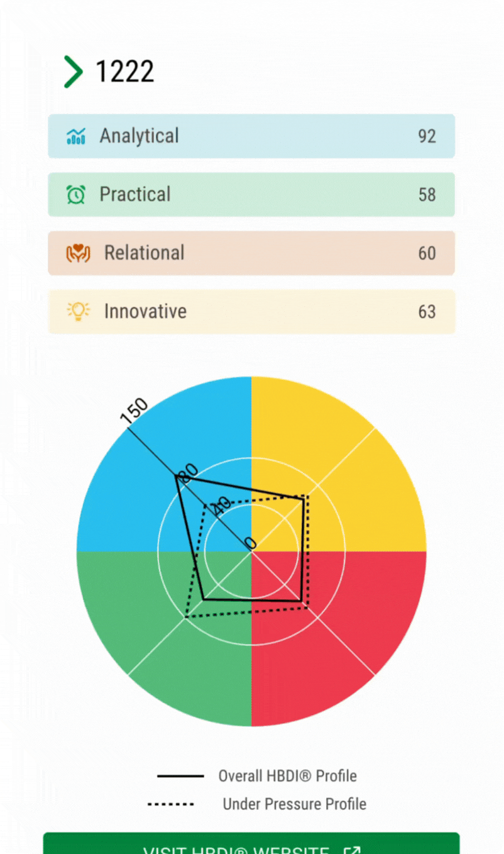
Task: Click the Relational heart-in-hands icon
Action: [x=79, y=253]
